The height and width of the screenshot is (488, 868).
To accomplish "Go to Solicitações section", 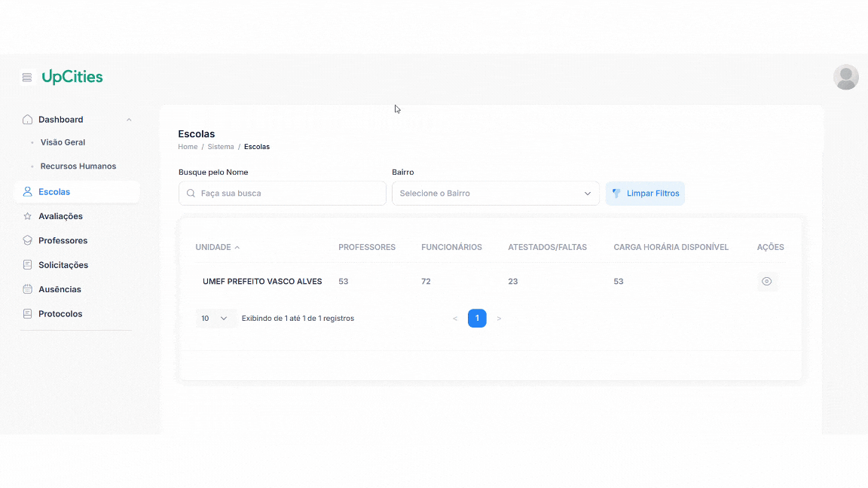I will click(63, 265).
